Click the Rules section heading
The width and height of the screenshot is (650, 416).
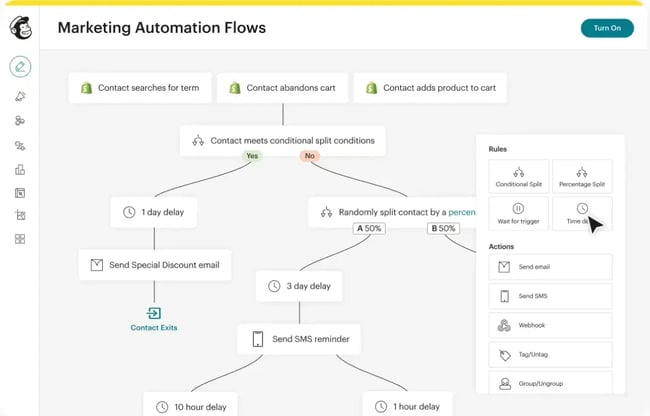[497, 149]
